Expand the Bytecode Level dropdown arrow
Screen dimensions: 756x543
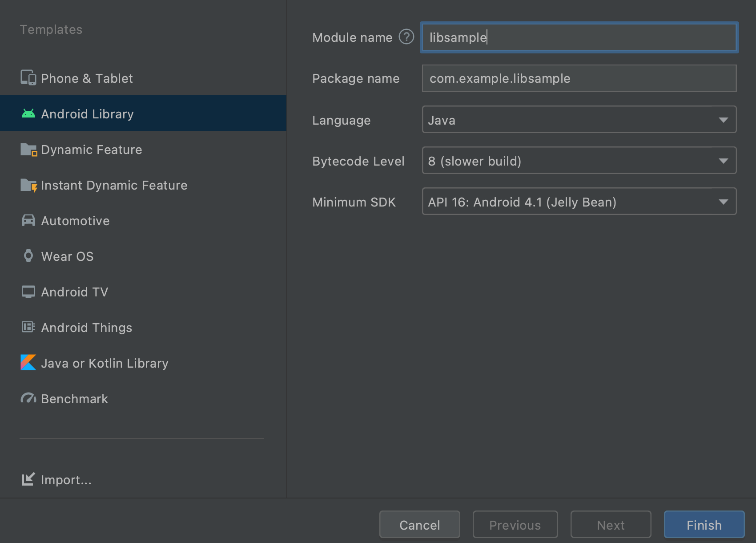[x=724, y=161]
